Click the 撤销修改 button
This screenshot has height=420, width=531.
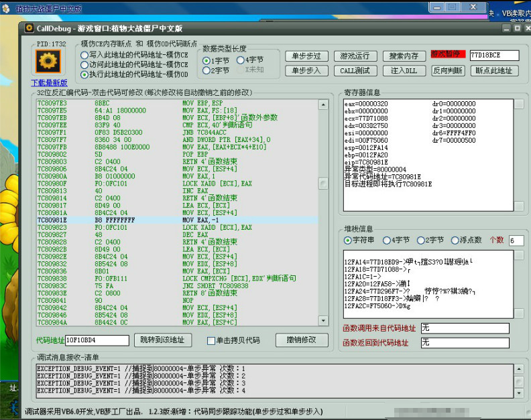(302, 340)
